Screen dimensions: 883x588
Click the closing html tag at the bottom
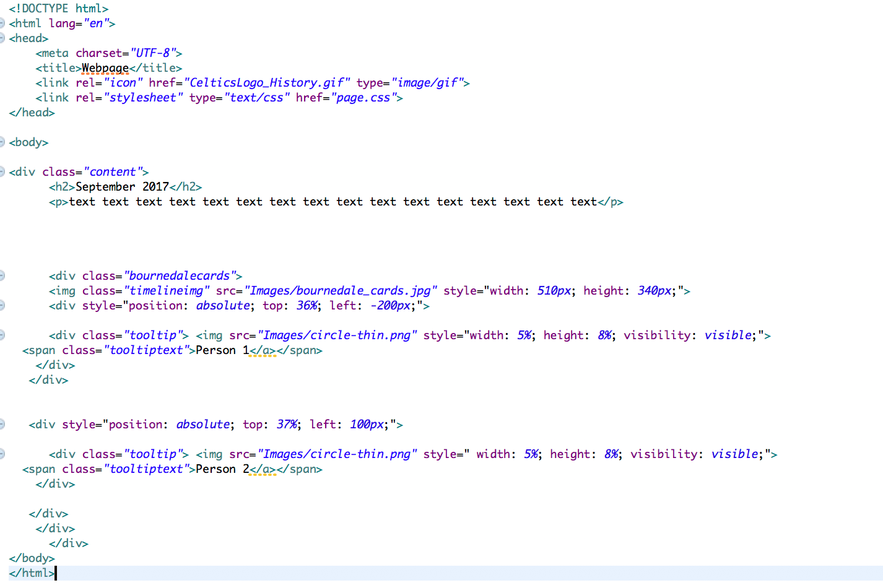click(31, 573)
